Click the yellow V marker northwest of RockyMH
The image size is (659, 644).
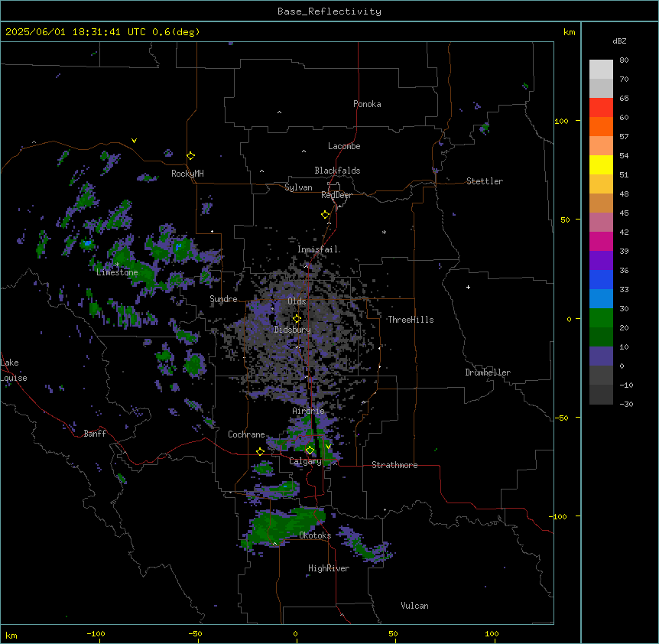[x=134, y=141]
